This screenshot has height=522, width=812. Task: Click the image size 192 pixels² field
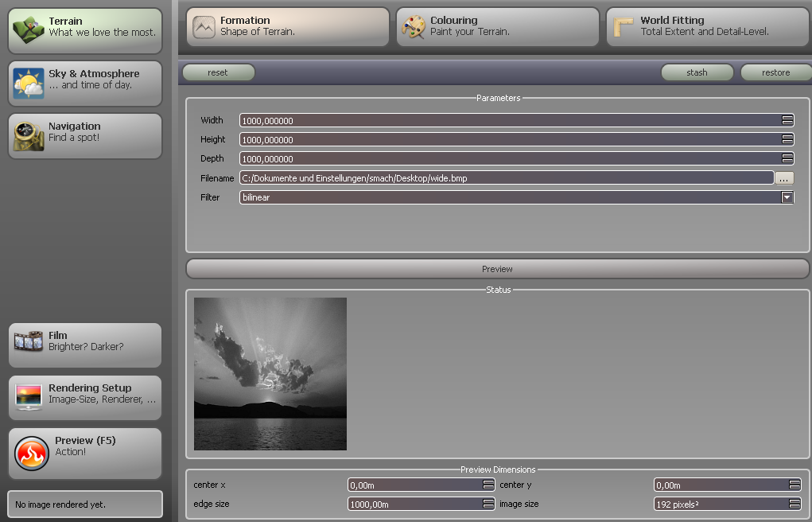(x=727, y=504)
